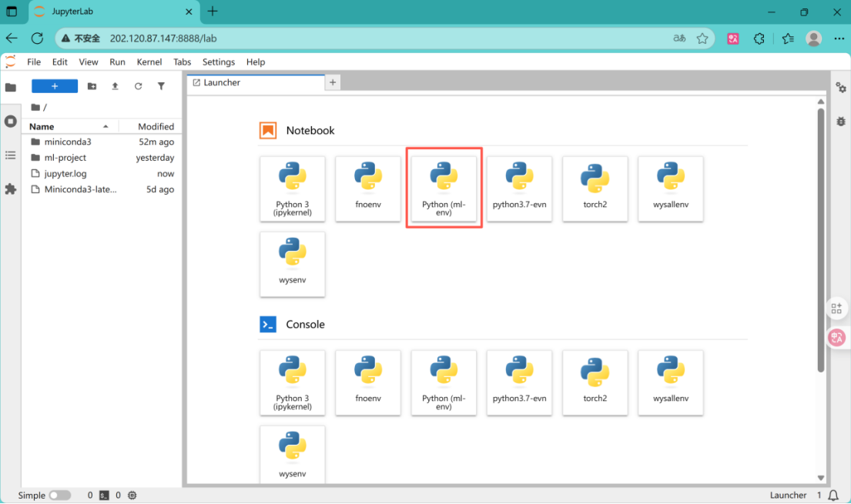This screenshot has height=504, width=851.
Task: Open the Debugger bug icon
Action: click(841, 122)
